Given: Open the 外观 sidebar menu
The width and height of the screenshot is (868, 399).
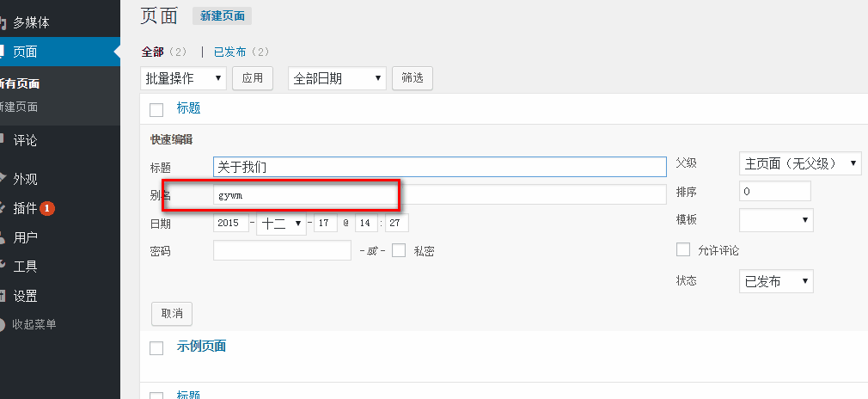Looking at the screenshot, I should coord(25,179).
